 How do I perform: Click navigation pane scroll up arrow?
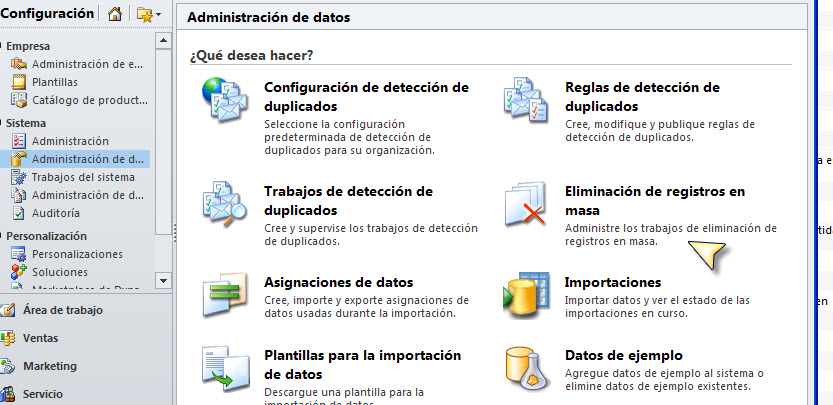(163, 40)
